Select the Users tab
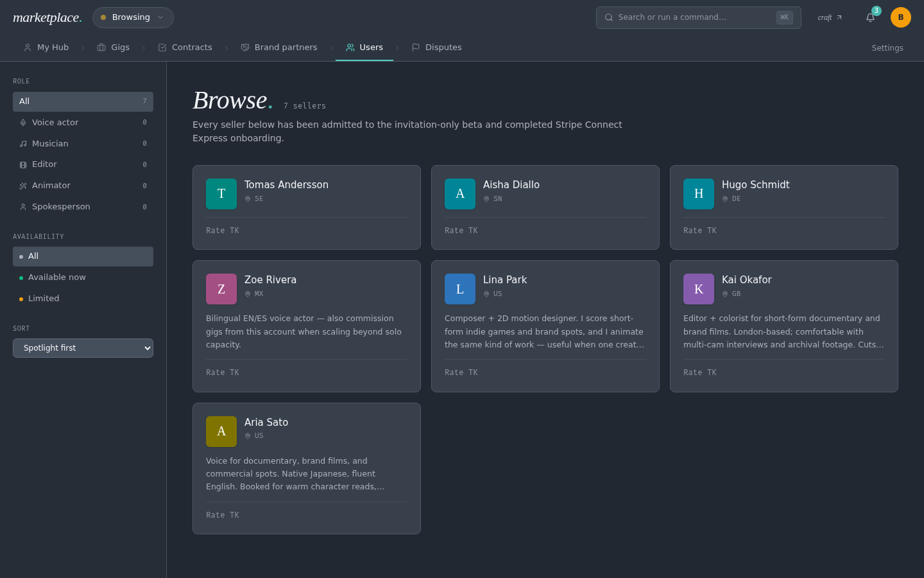The height and width of the screenshot is (578, 924). click(364, 48)
